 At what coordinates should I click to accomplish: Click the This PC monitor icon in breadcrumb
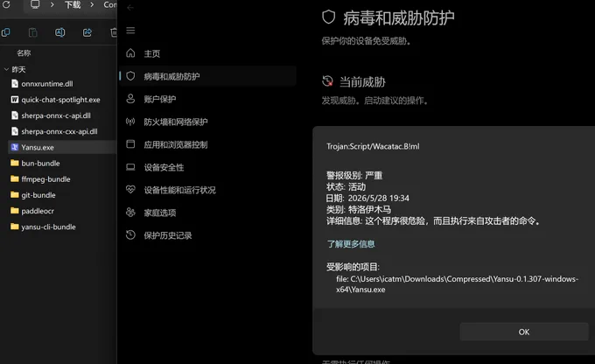click(x=35, y=4)
